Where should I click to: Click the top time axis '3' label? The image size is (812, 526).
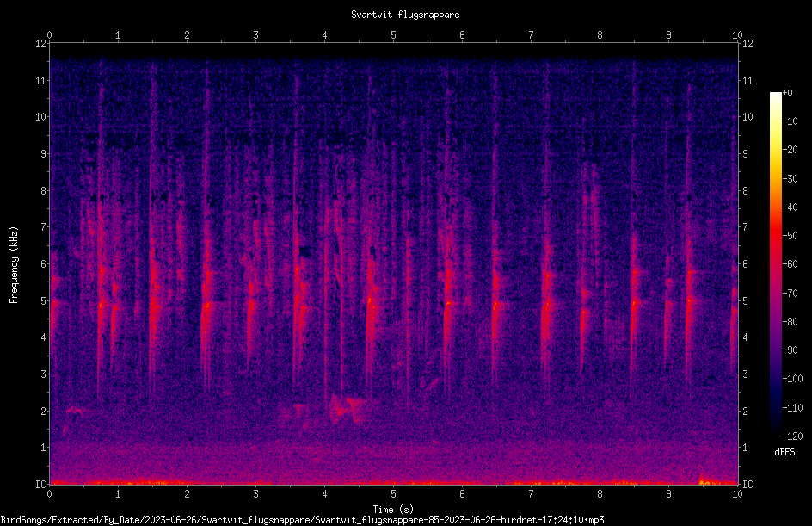coord(255,35)
